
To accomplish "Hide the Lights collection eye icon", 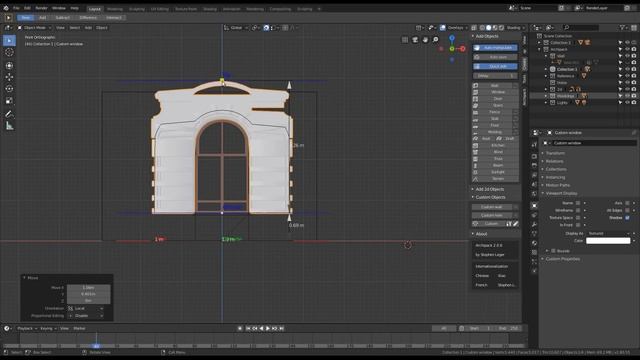I will 627,102.
